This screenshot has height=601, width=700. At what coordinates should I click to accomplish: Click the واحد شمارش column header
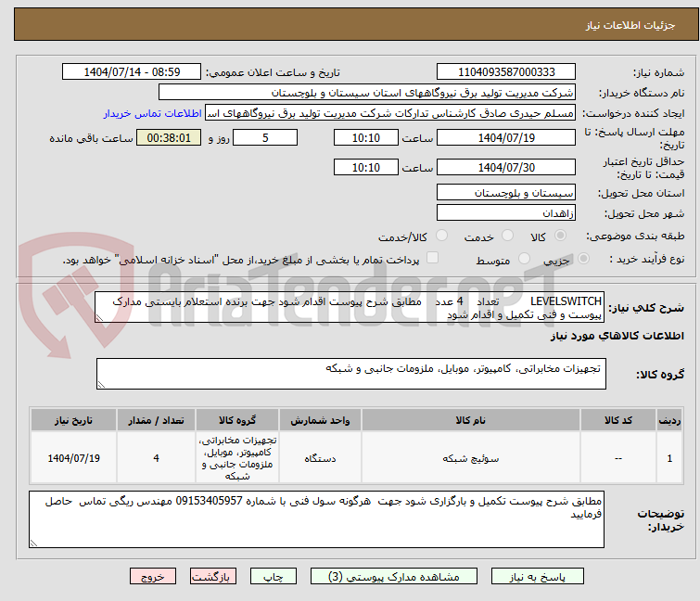320,420
